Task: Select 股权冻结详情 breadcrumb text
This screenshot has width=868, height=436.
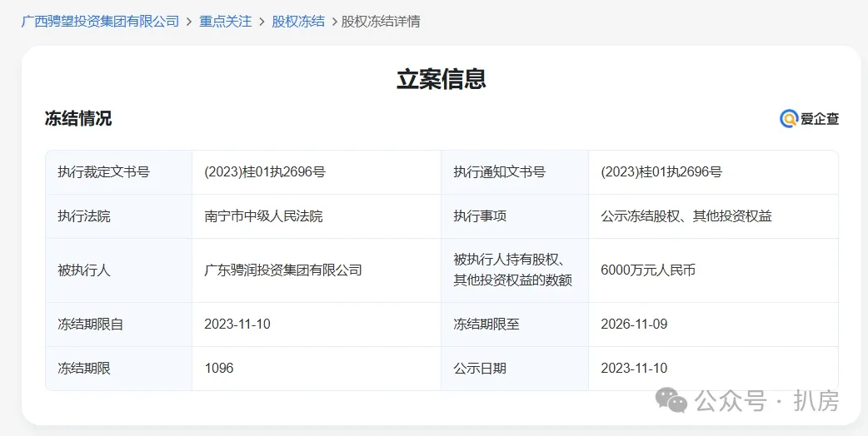Action: click(381, 22)
